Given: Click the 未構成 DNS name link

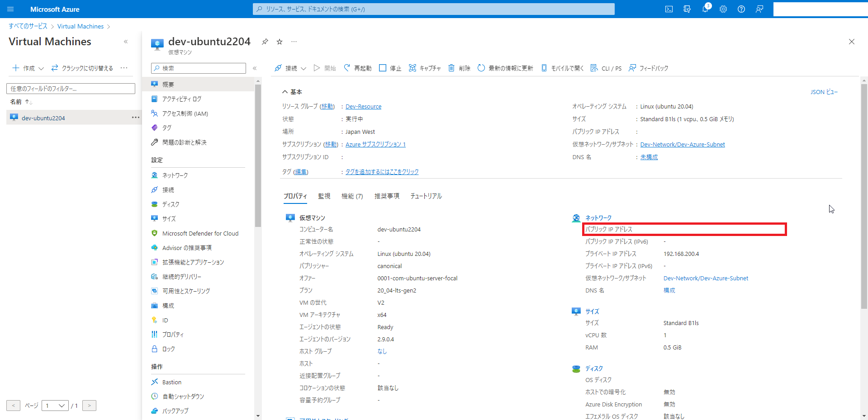Looking at the screenshot, I should pyautogui.click(x=649, y=157).
